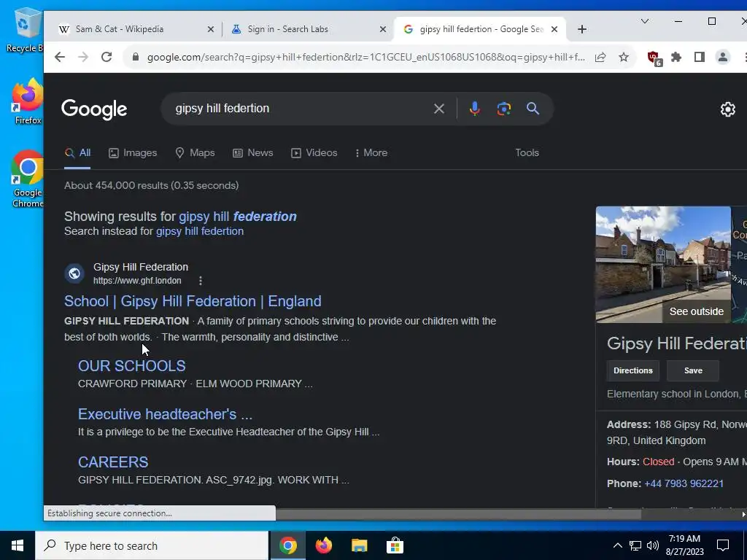Open the See outside street view photo
This screenshot has width=747, height=560.
click(x=663, y=265)
